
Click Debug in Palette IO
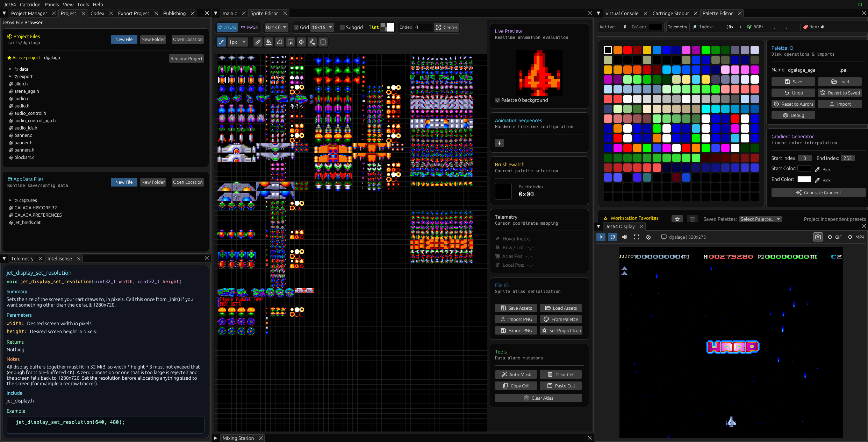(x=794, y=115)
